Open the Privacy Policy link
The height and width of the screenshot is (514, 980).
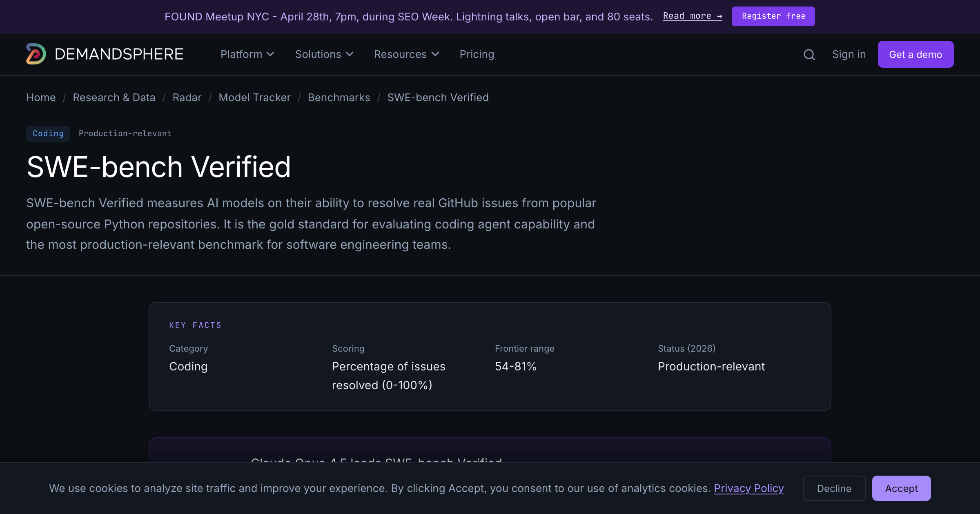[748, 488]
